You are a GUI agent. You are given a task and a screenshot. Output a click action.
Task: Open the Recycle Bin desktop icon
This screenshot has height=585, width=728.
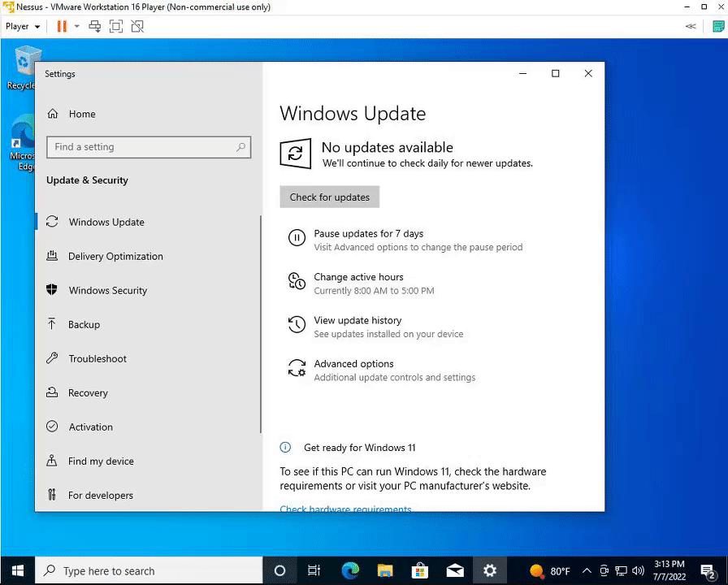point(22,67)
